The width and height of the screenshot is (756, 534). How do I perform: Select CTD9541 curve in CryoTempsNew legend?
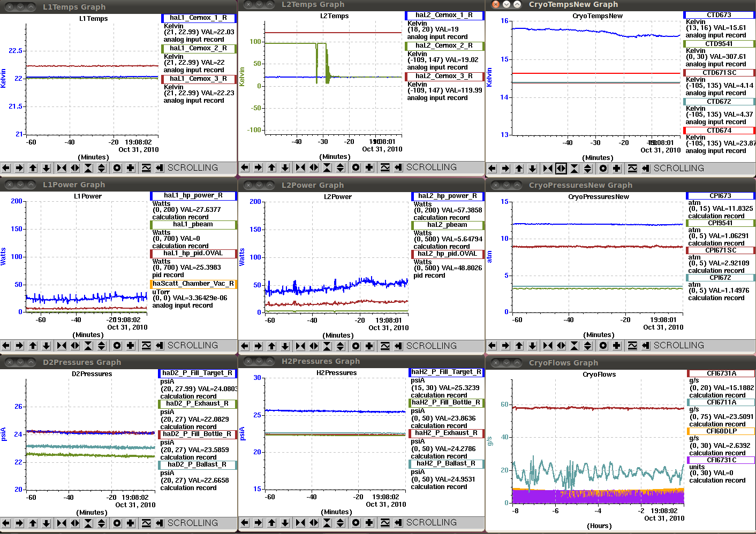pos(719,44)
